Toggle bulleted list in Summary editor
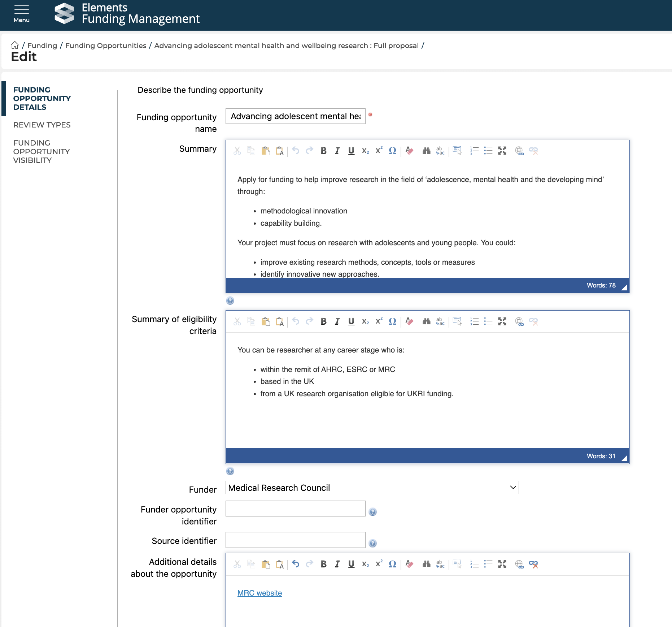Image resolution: width=672 pixels, height=627 pixels. click(x=488, y=151)
